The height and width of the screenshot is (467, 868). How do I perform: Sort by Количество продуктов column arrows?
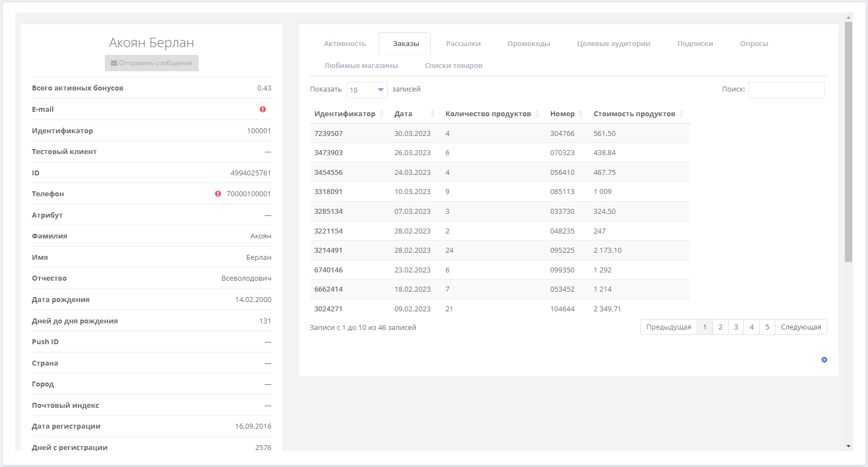537,114
